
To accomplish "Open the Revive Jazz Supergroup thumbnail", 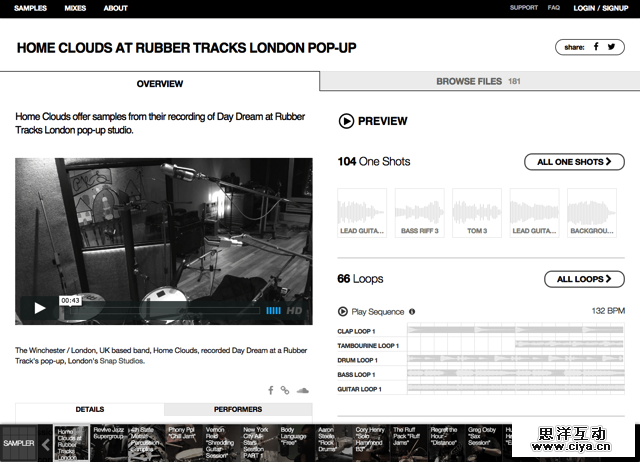I will coord(109,444).
